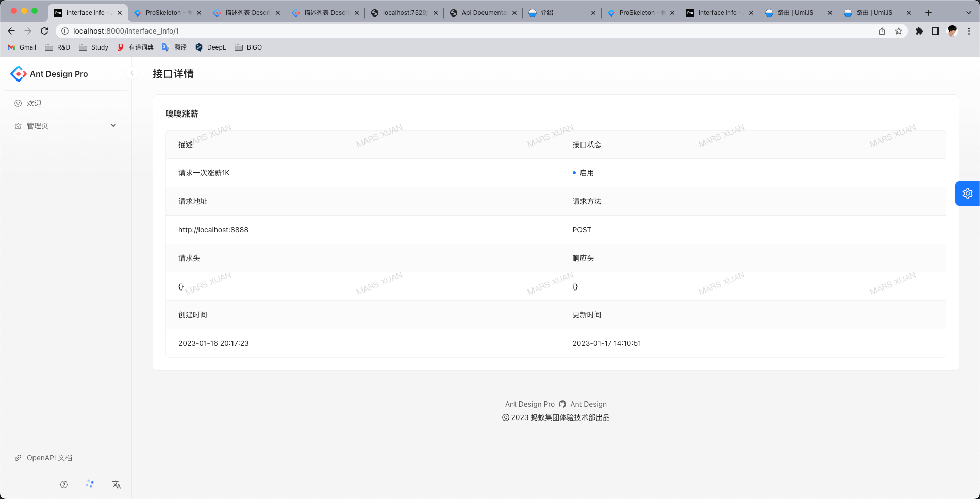Open the browser extensions puzzle icon
The width and height of the screenshot is (980, 499).
click(919, 31)
